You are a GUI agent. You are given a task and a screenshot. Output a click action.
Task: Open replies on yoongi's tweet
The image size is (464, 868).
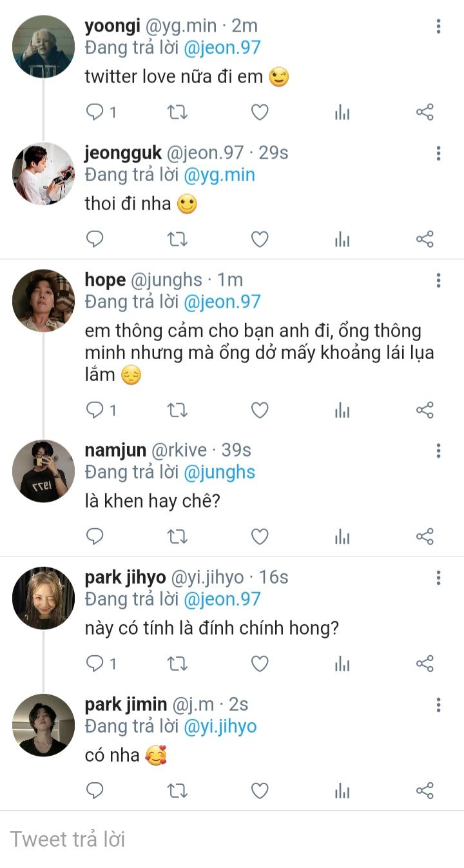95,113
